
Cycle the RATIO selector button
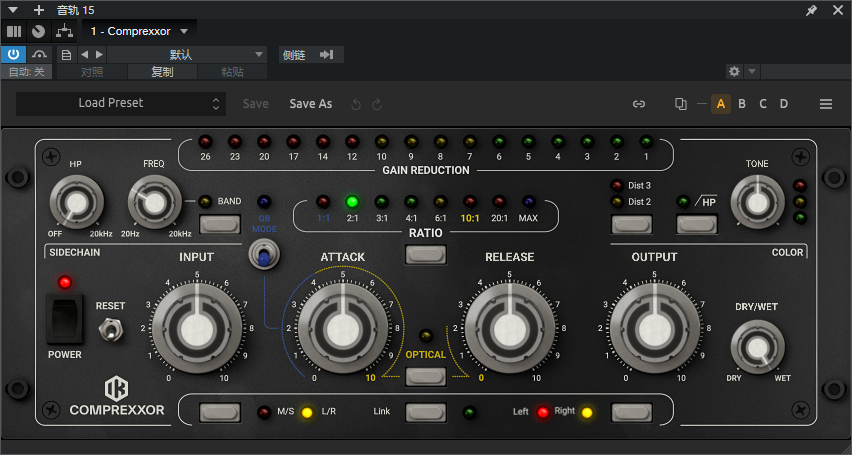(x=426, y=254)
